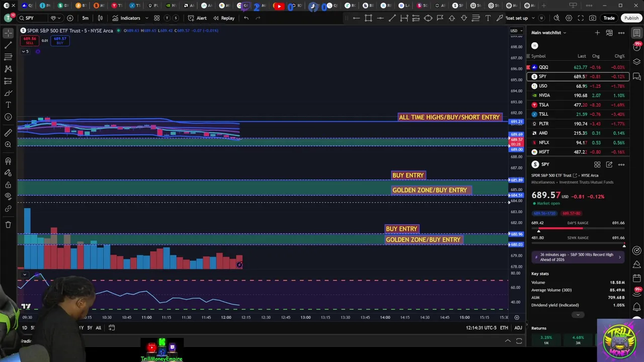Viewport: 644px width, 362px height.
Task: Collapse the bottom panel chevron
Action: [x=508, y=341]
